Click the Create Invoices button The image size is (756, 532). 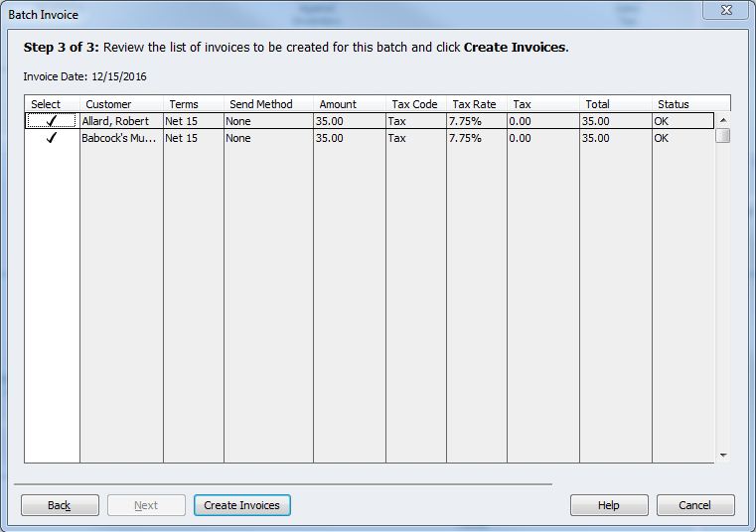point(241,505)
